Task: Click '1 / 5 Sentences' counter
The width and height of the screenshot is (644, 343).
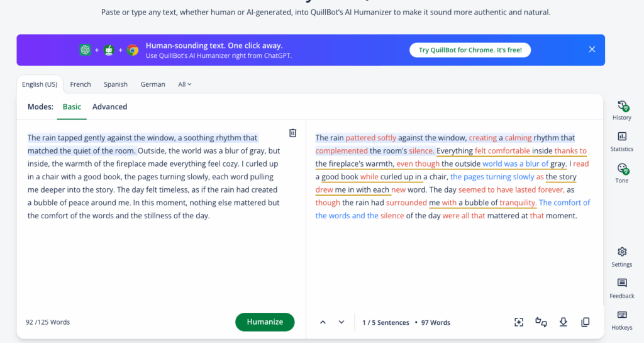Action: [386, 322]
